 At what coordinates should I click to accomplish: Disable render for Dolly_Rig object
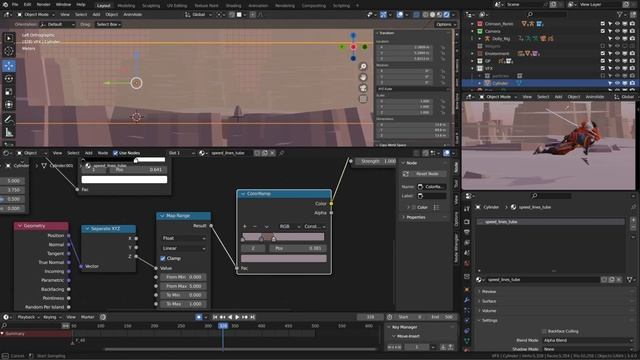(x=632, y=38)
